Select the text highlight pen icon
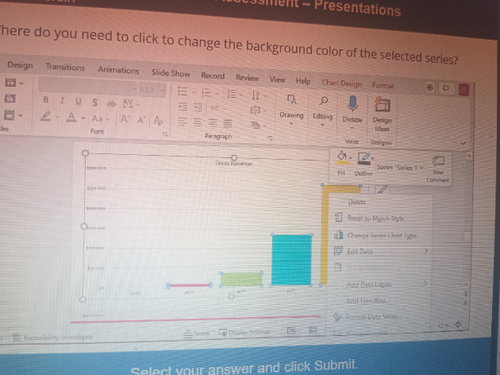Screen dimensions: 500x375 [46, 116]
